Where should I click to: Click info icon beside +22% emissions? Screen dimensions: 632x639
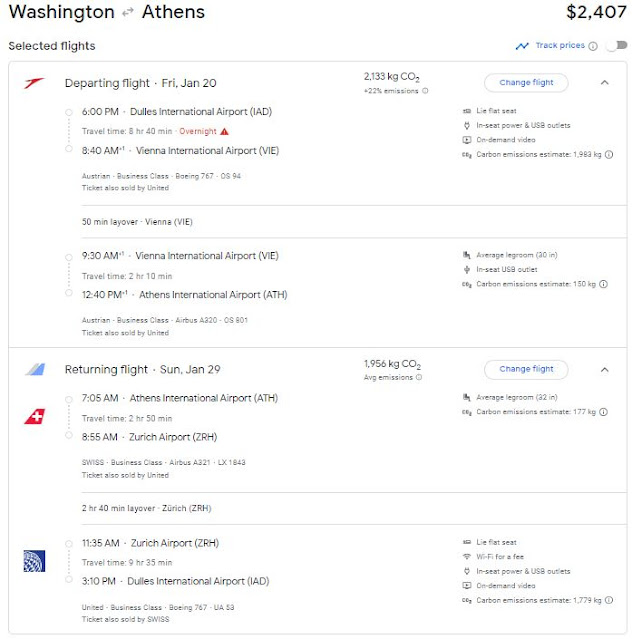pyautogui.click(x=425, y=91)
